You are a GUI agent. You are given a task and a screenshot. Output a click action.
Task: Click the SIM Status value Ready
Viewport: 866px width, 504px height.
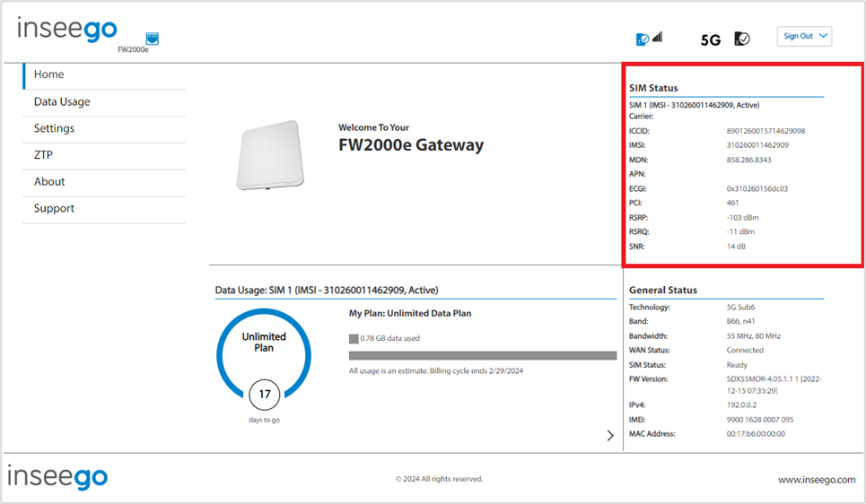pyautogui.click(x=737, y=365)
